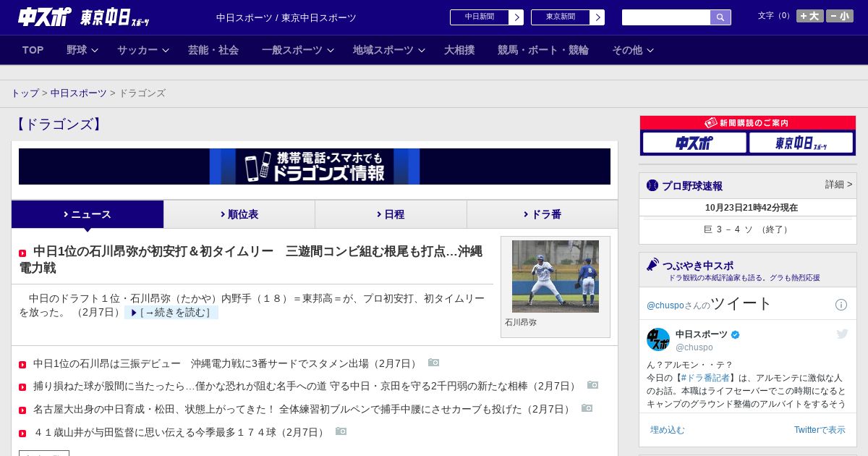Click the Twitter bird icon in the tweet

coord(842,334)
